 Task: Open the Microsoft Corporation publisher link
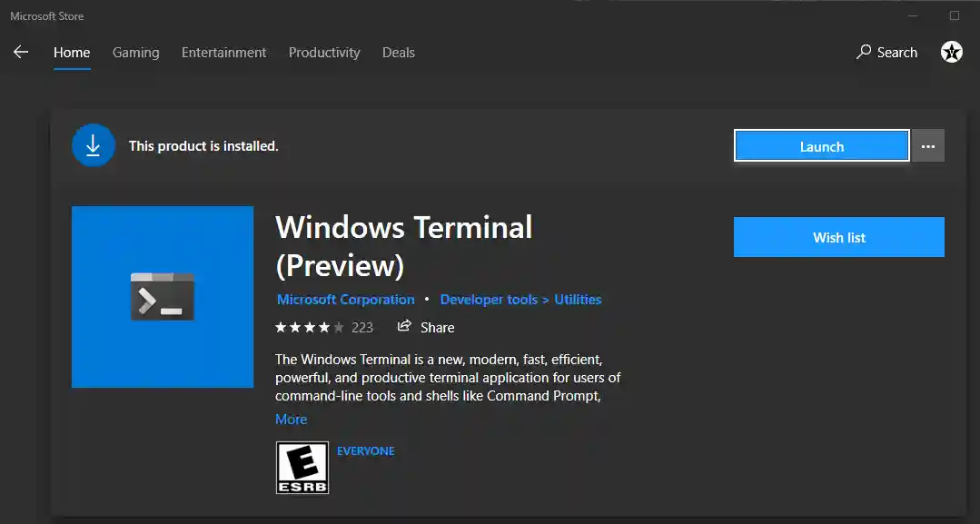345,299
